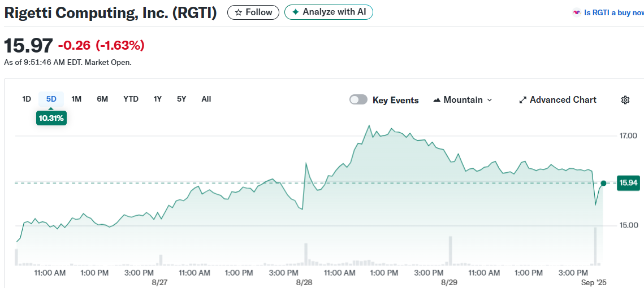Click the 8/29 date label on axis
Screen dimensions: 644x288
point(449,283)
